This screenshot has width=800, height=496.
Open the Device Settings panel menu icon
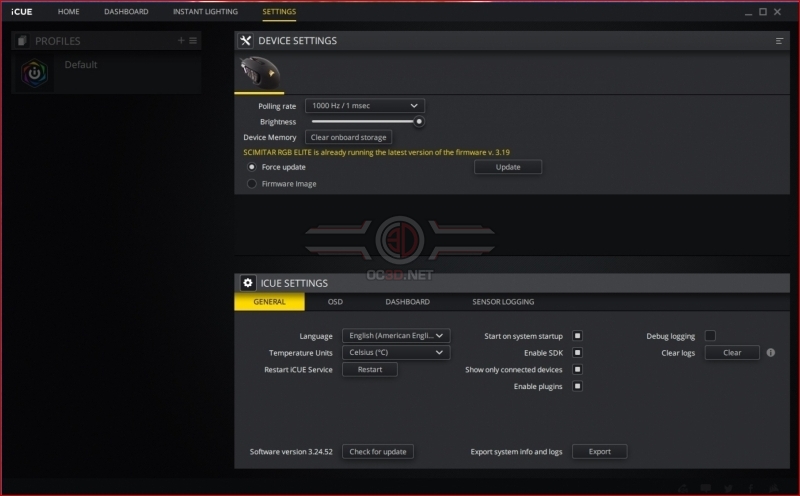(779, 41)
